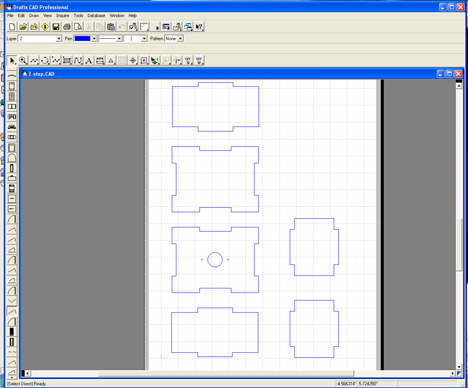Click the double-pane window symbol in left palette

12,107
